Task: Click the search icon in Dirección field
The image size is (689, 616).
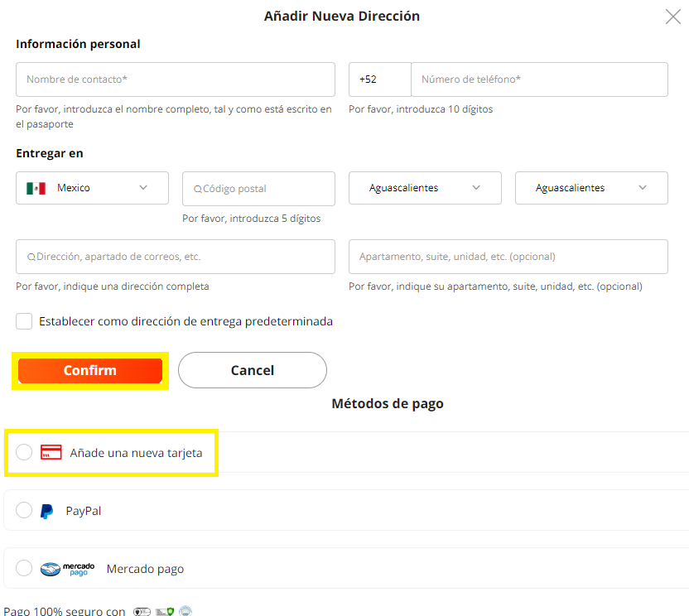Action: tap(31, 257)
